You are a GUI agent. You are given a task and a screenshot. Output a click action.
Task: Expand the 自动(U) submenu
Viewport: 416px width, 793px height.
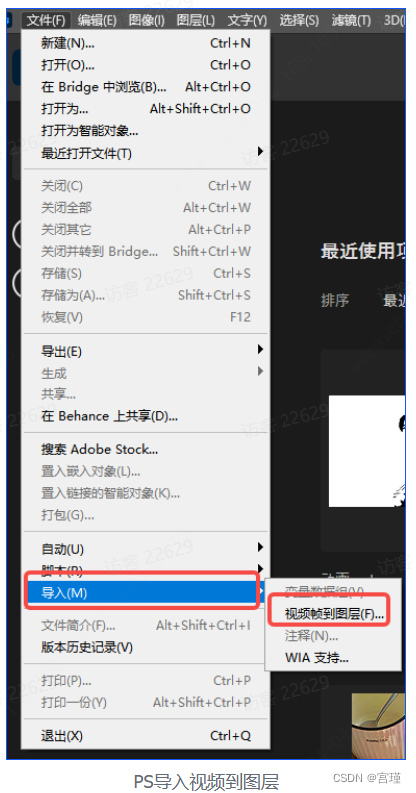click(x=146, y=549)
